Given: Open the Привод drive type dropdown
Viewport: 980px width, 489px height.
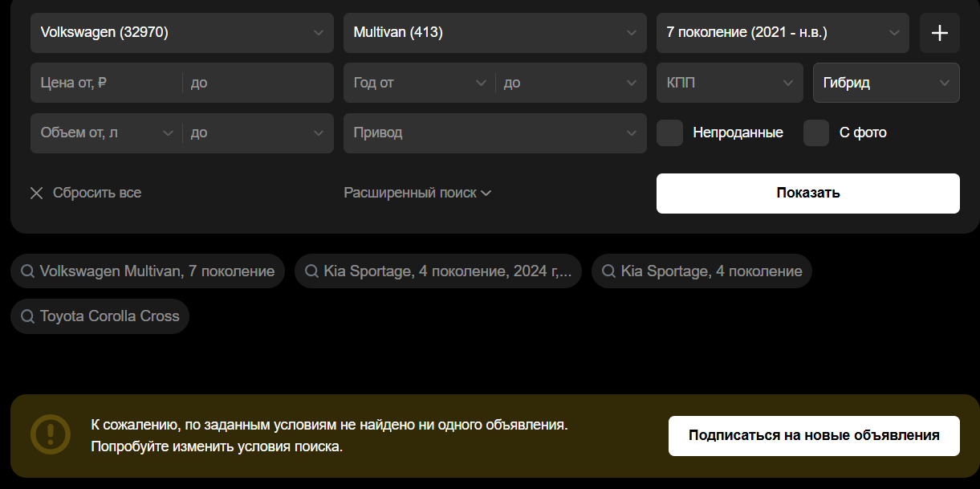Looking at the screenshot, I should click(495, 132).
